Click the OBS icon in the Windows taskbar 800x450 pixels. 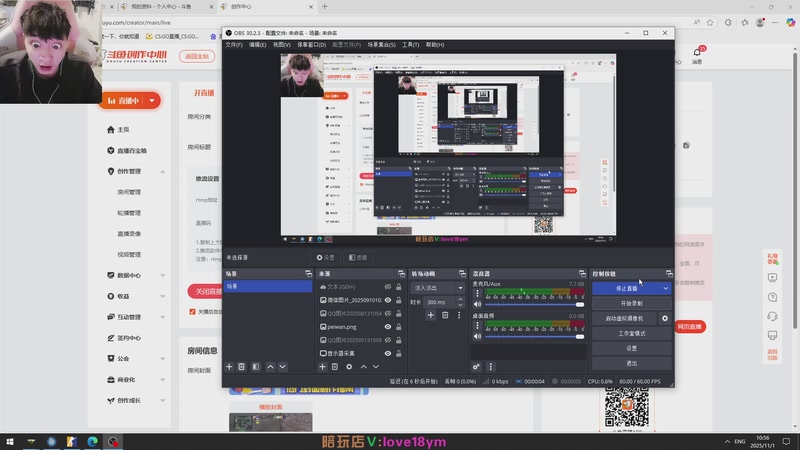[113, 441]
